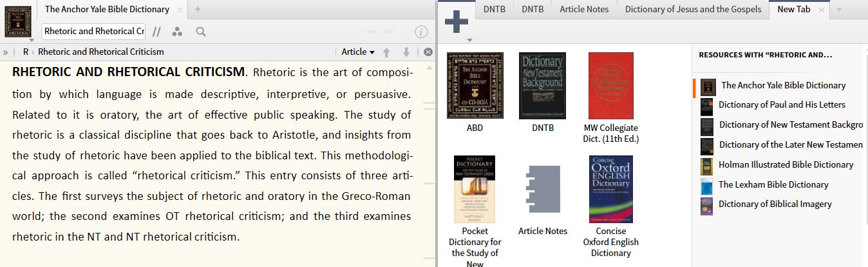Click the large plus icon in New Tab panel
The height and width of the screenshot is (267, 868).
pyautogui.click(x=457, y=23)
